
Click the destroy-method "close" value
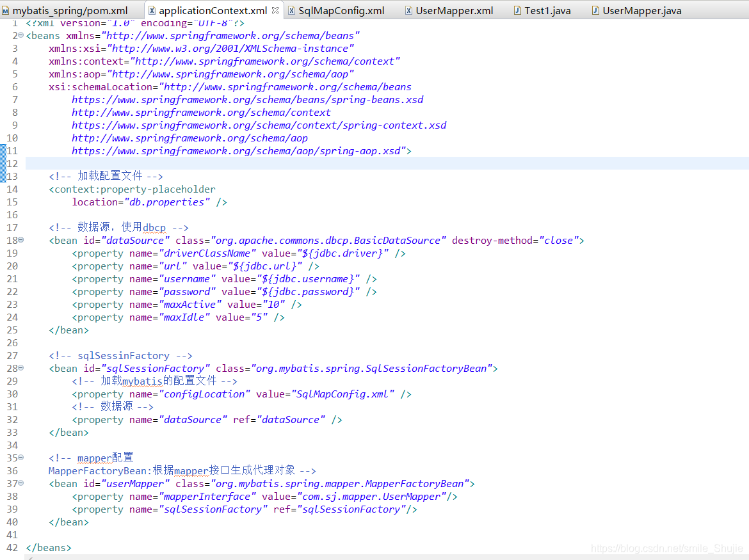[x=558, y=241]
